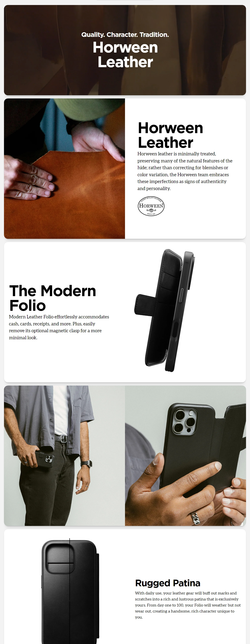The width and height of the screenshot is (250, 644).
Task: Click the Horween leather description paragraph
Action: click(x=185, y=171)
